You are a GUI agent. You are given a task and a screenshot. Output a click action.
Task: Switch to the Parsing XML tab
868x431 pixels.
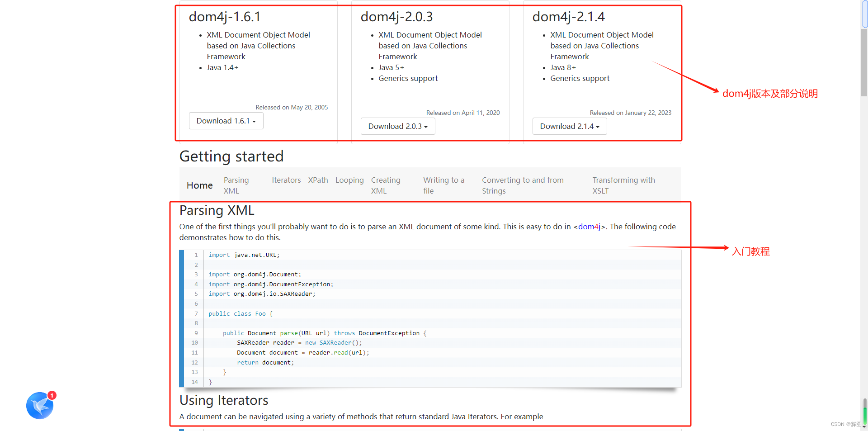coord(236,185)
